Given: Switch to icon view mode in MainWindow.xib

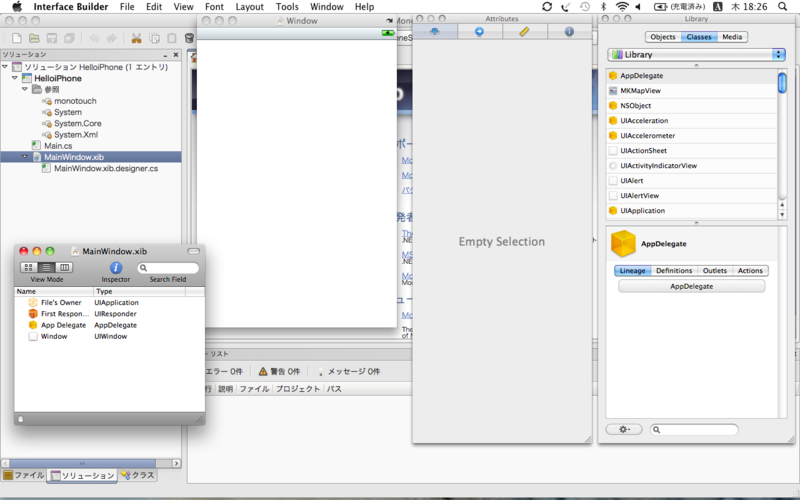Looking at the screenshot, I should click(x=29, y=267).
